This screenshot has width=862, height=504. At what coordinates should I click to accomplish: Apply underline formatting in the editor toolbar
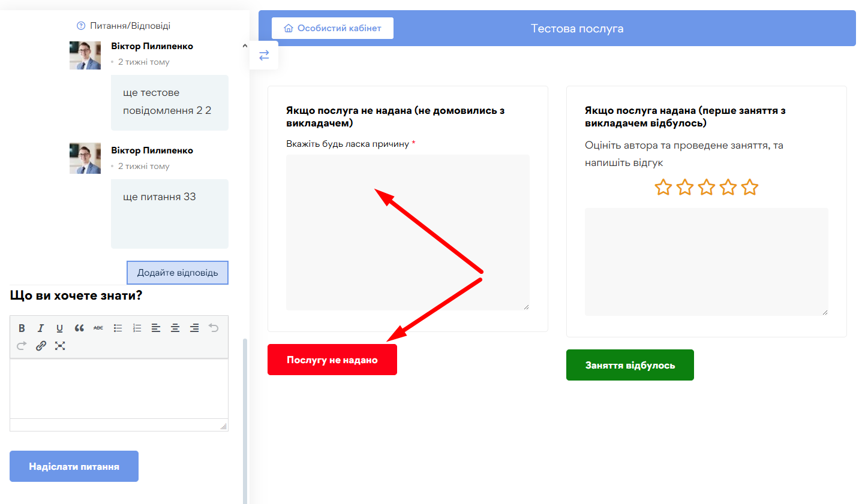tap(59, 328)
